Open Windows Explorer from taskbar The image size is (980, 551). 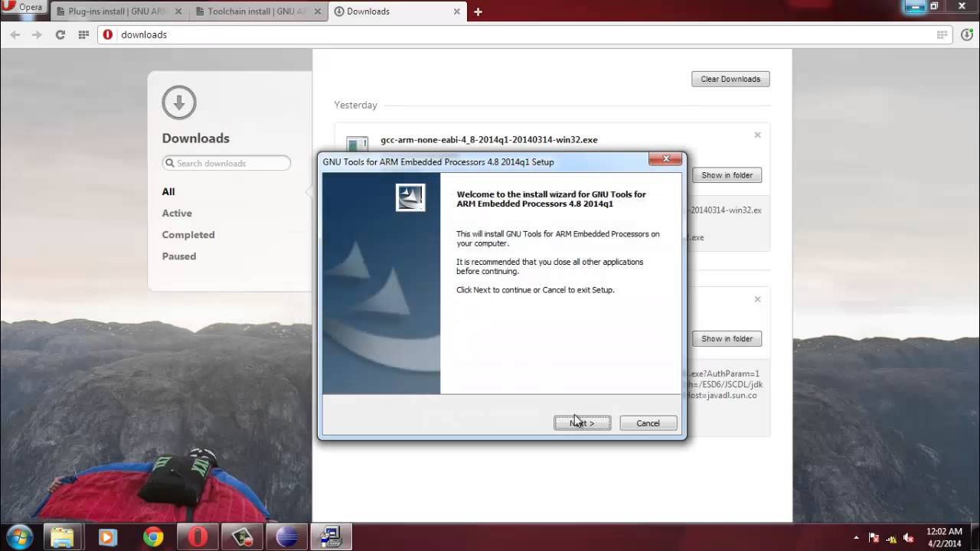pyautogui.click(x=62, y=537)
